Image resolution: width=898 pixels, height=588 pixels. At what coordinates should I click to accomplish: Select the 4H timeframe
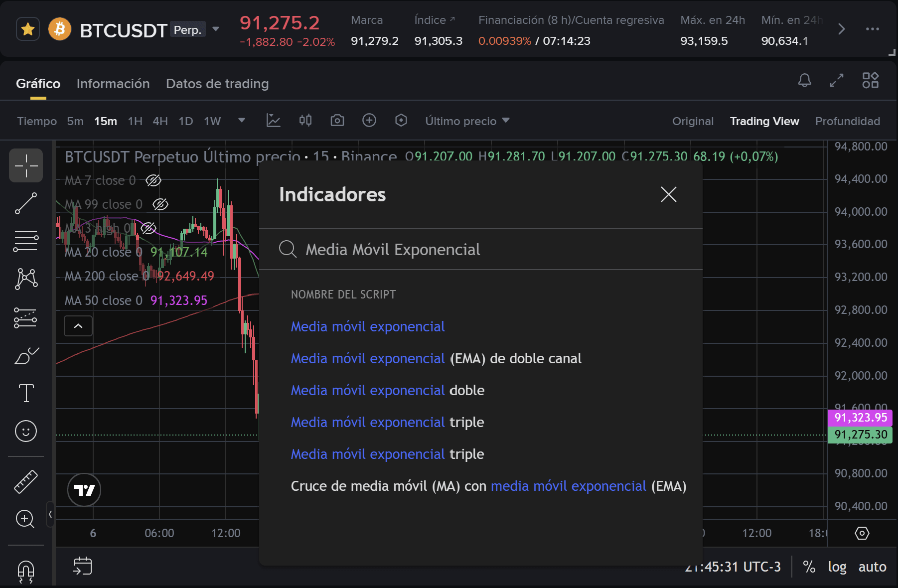[x=160, y=121]
